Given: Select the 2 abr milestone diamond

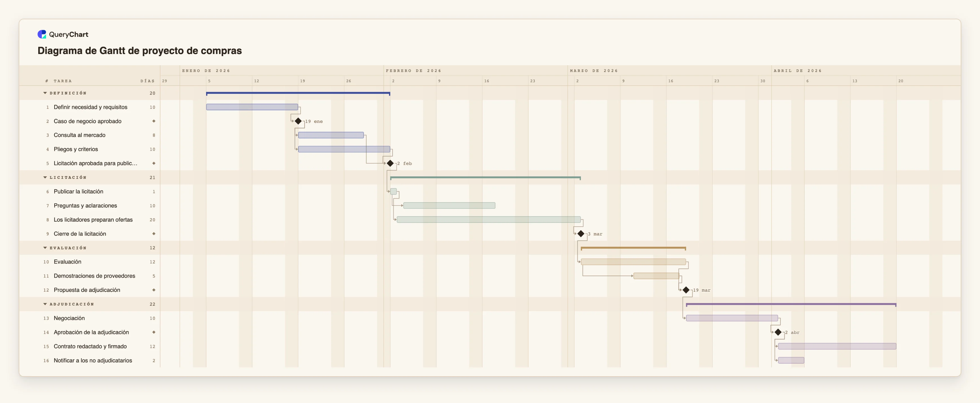Looking at the screenshot, I should point(778,332).
